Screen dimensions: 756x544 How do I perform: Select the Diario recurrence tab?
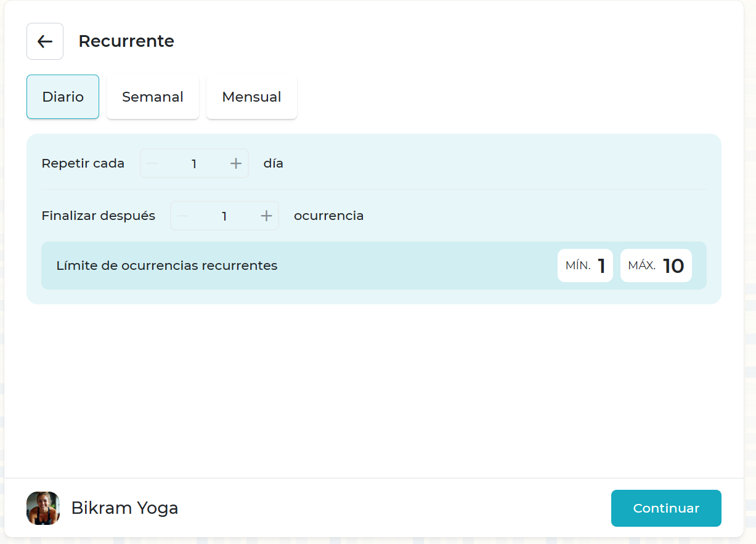point(63,97)
